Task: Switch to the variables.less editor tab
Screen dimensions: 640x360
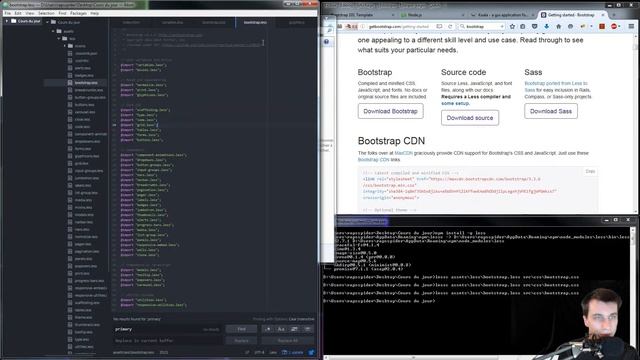Action: [172, 22]
